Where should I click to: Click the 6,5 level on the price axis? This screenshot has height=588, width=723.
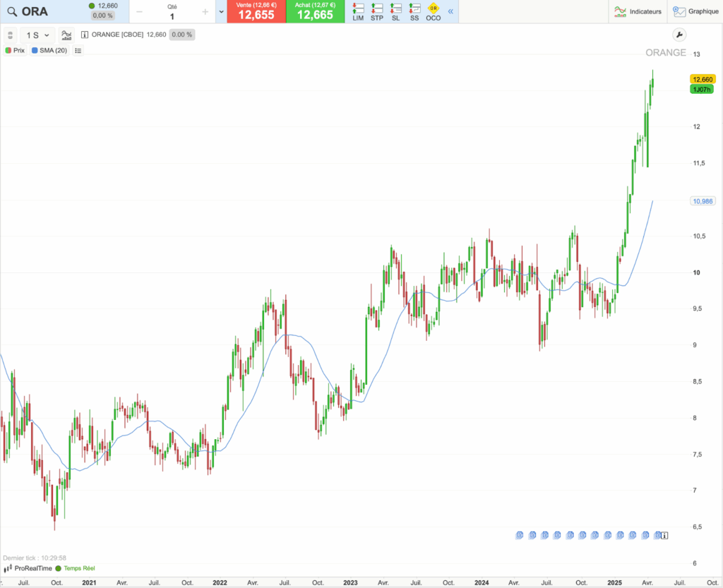click(698, 527)
